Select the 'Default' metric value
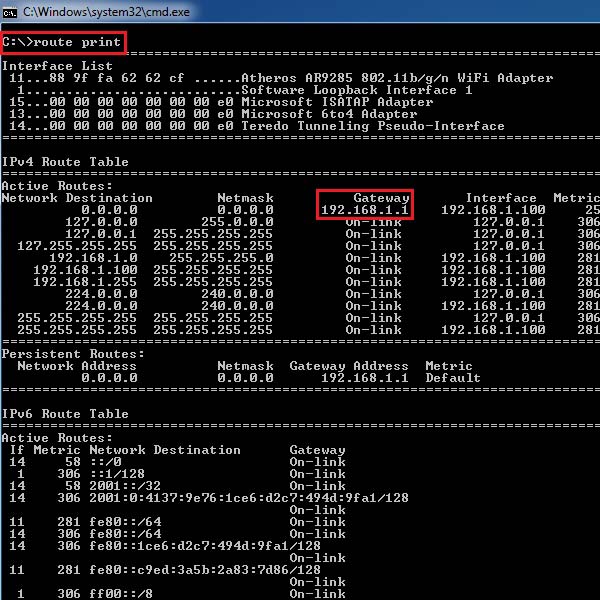 [453, 378]
